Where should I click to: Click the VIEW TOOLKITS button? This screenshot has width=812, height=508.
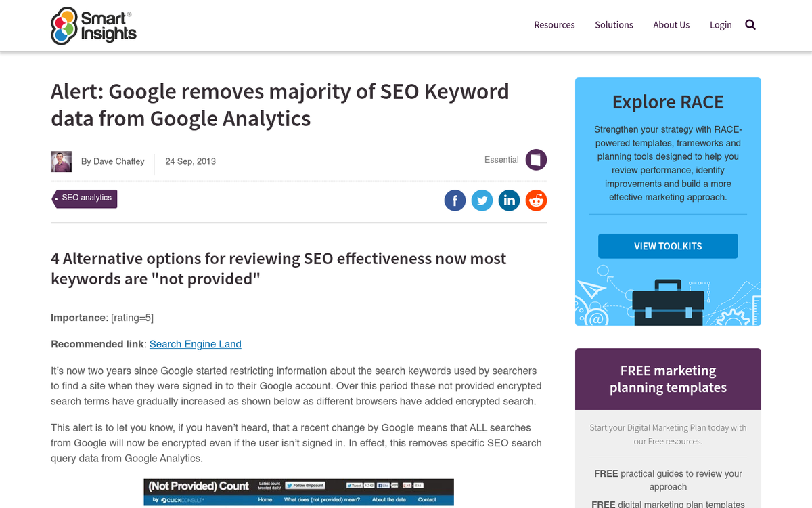point(667,246)
